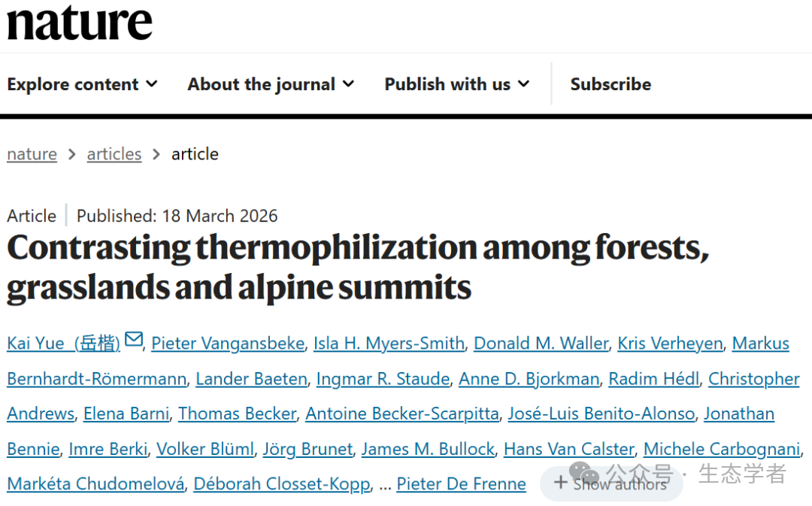812x506 pixels.
Task: Select author Isla H. Myers-Smith
Action: pyautogui.click(x=389, y=343)
